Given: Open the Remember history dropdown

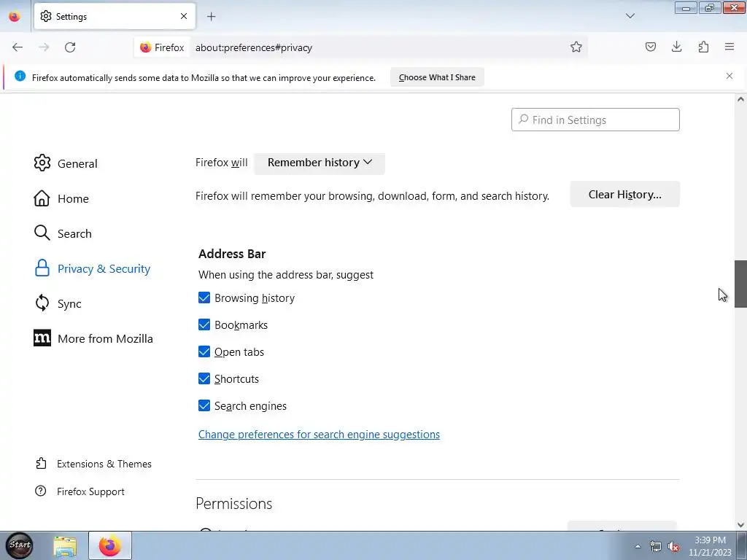Looking at the screenshot, I should tap(320, 163).
